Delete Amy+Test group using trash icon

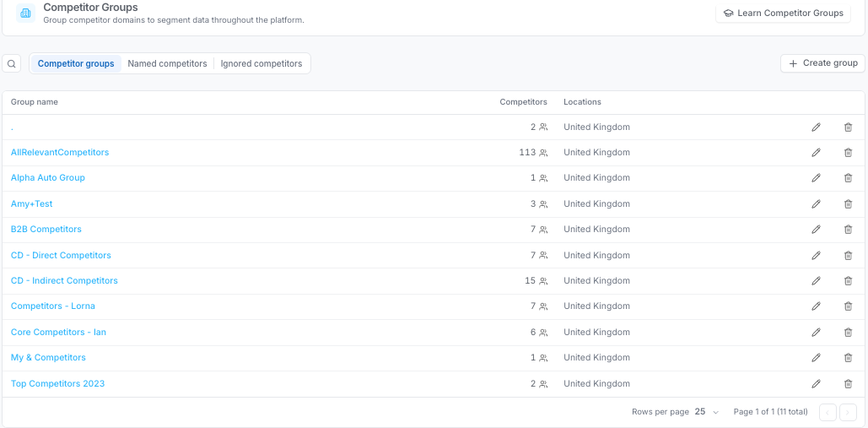[x=848, y=203]
